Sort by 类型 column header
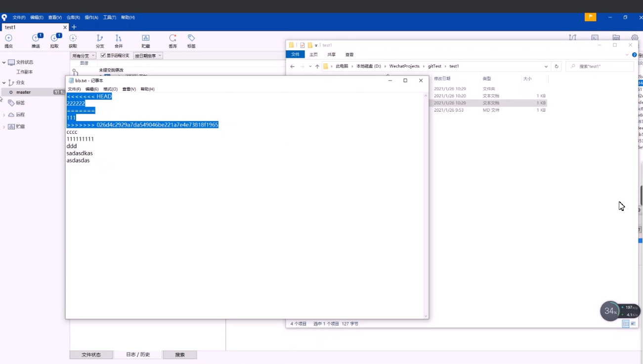 point(486,79)
